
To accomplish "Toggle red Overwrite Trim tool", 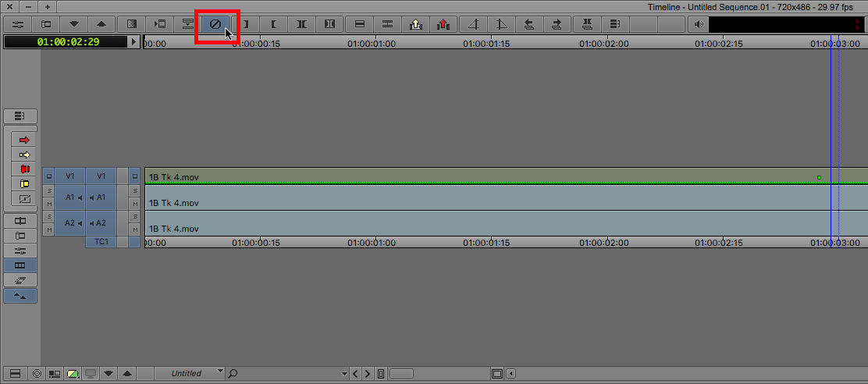I will pos(23,169).
